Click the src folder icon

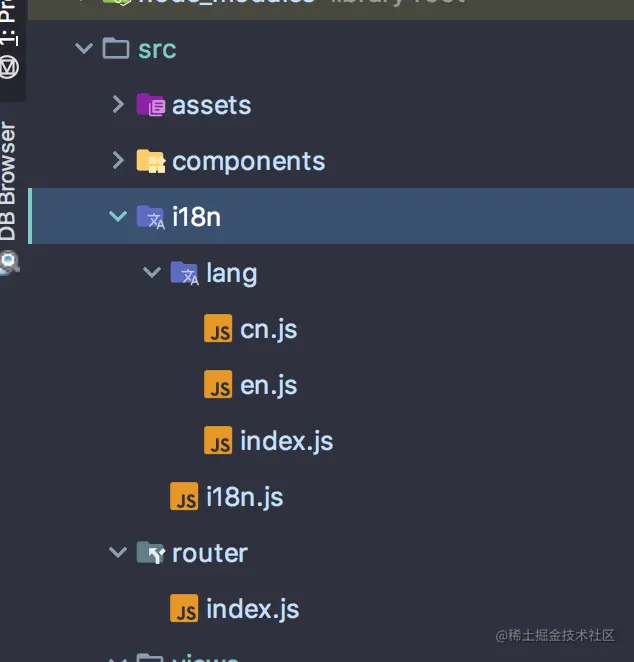pos(116,49)
